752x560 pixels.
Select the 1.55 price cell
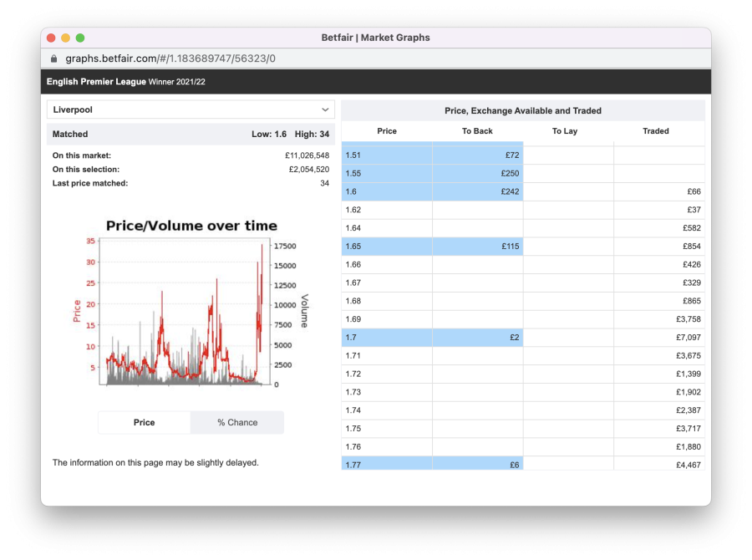(387, 173)
